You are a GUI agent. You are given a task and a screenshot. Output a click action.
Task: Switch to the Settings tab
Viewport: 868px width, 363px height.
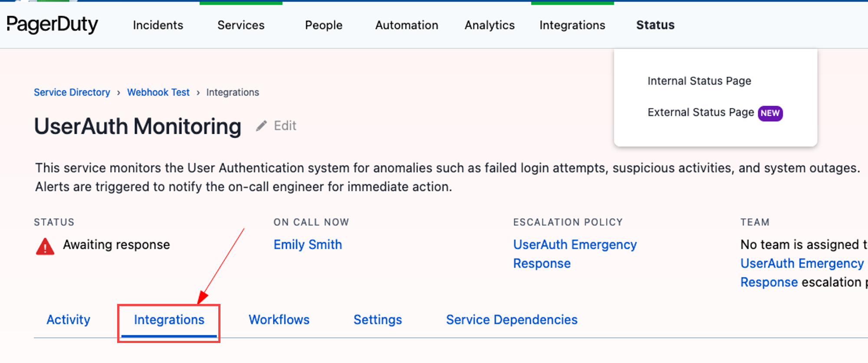coord(378,320)
